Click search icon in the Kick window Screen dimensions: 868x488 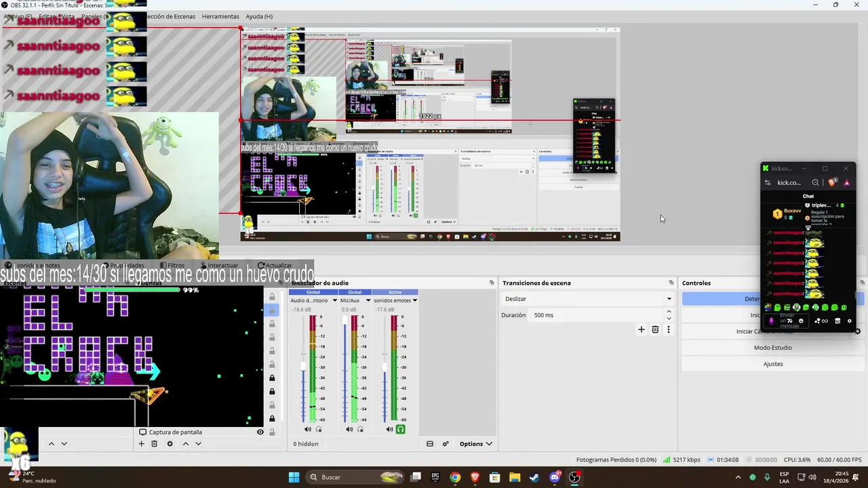[x=815, y=182]
